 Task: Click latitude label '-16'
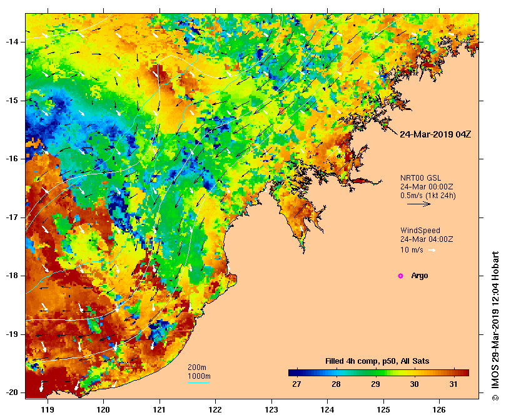pyautogui.click(x=13, y=159)
